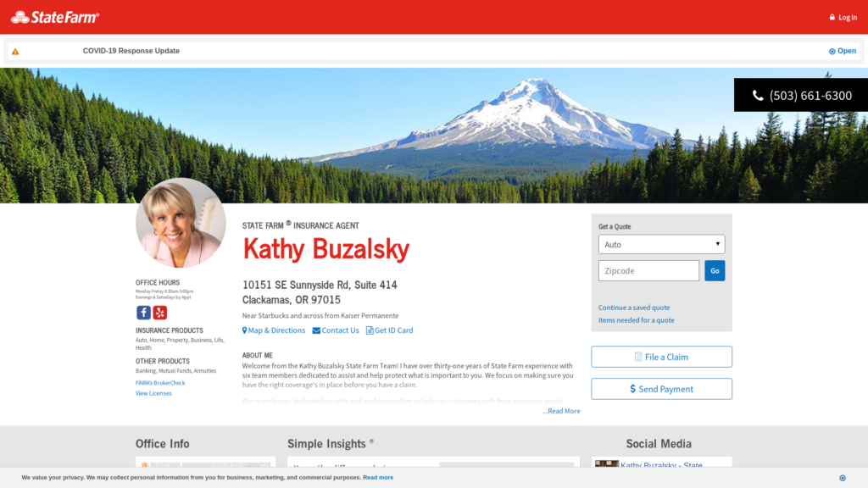Screen dimensions: 868x488
Task: Click File a Claim button
Action: [x=661, y=357]
